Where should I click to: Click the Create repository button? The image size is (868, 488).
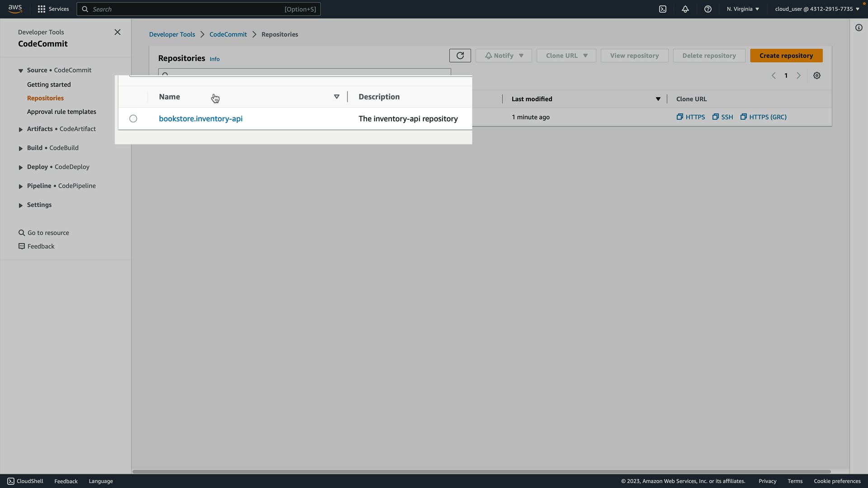tap(786, 56)
